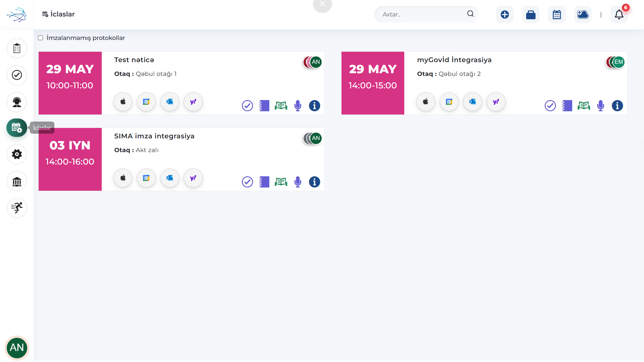Open info icon on SIMA imza card
This screenshot has width=644, height=362.
315,182
